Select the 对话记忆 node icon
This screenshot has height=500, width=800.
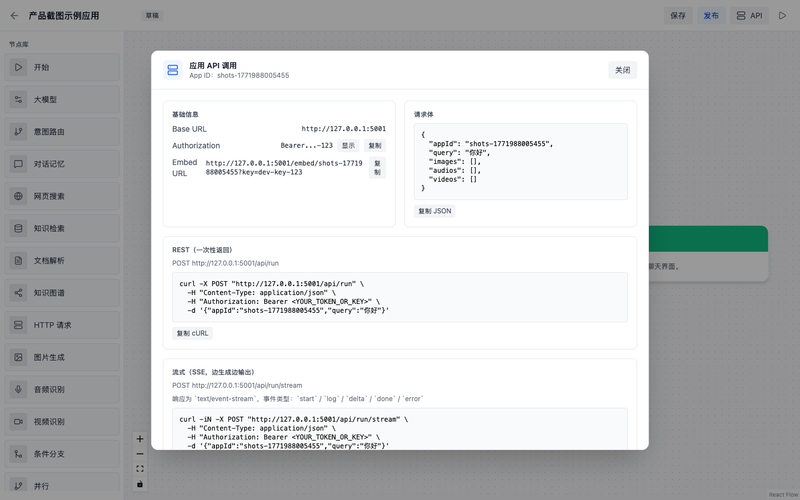18,164
